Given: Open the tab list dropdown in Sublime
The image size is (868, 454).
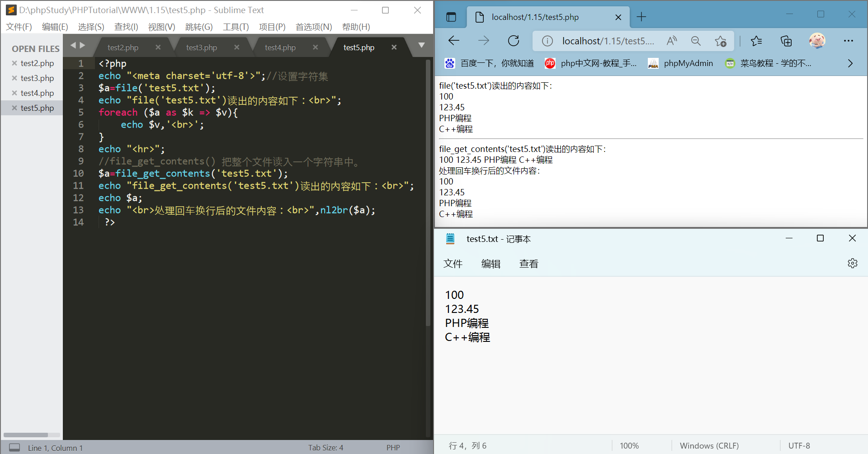Looking at the screenshot, I should pyautogui.click(x=421, y=45).
